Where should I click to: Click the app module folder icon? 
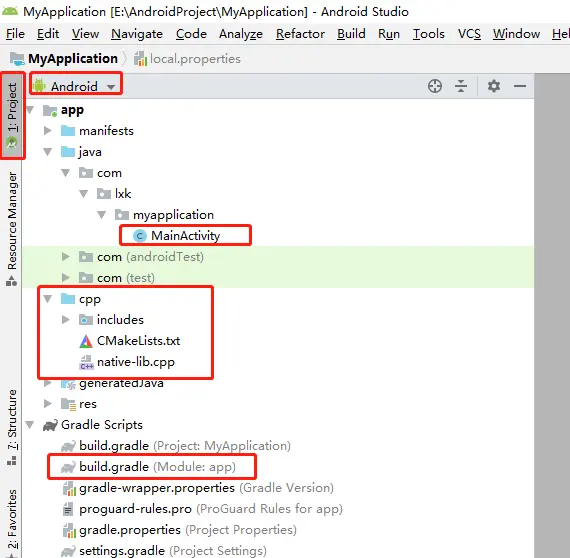pyautogui.click(x=50, y=110)
